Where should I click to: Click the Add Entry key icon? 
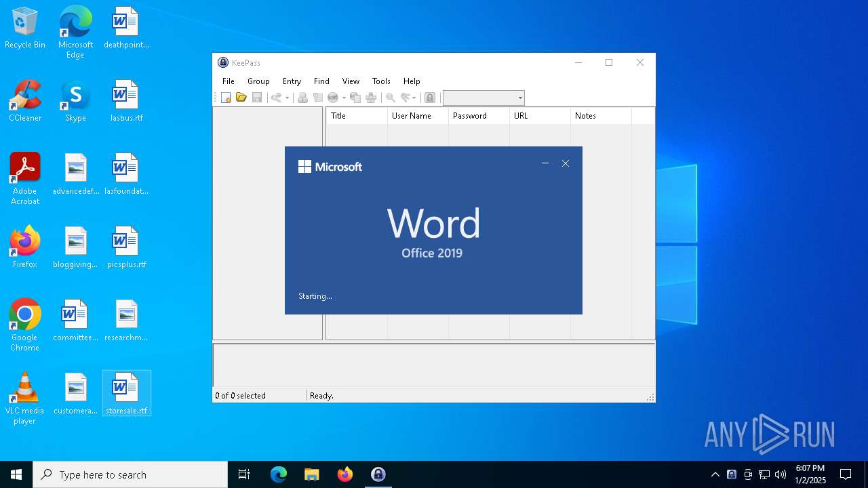[276, 98]
